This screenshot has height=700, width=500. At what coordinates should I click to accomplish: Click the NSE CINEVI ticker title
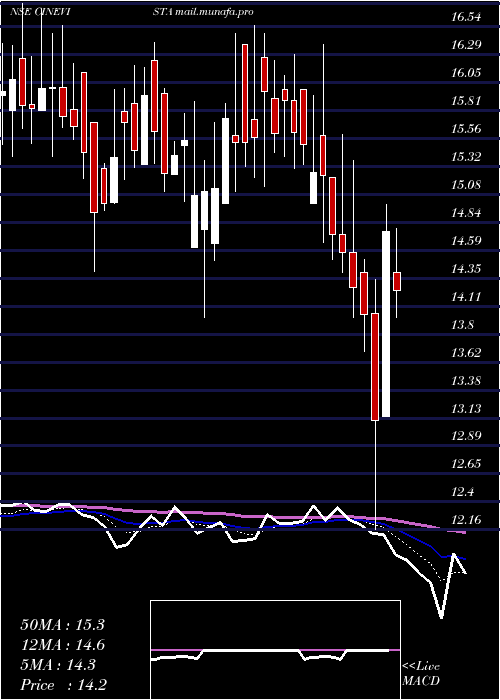42,12
